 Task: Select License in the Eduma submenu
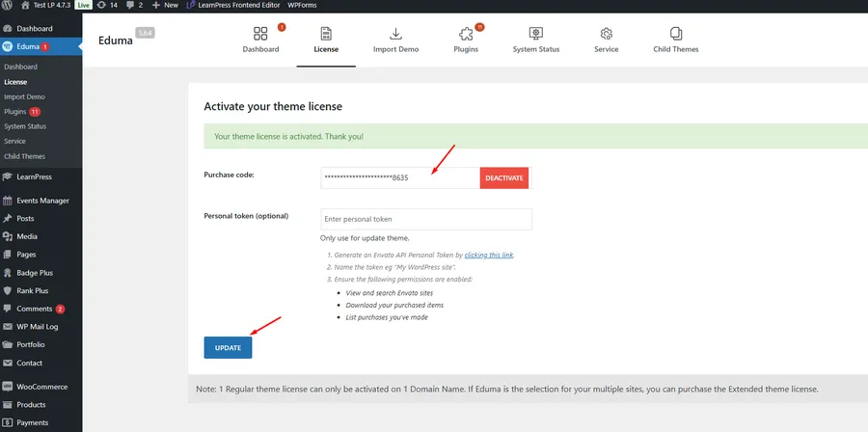15,82
